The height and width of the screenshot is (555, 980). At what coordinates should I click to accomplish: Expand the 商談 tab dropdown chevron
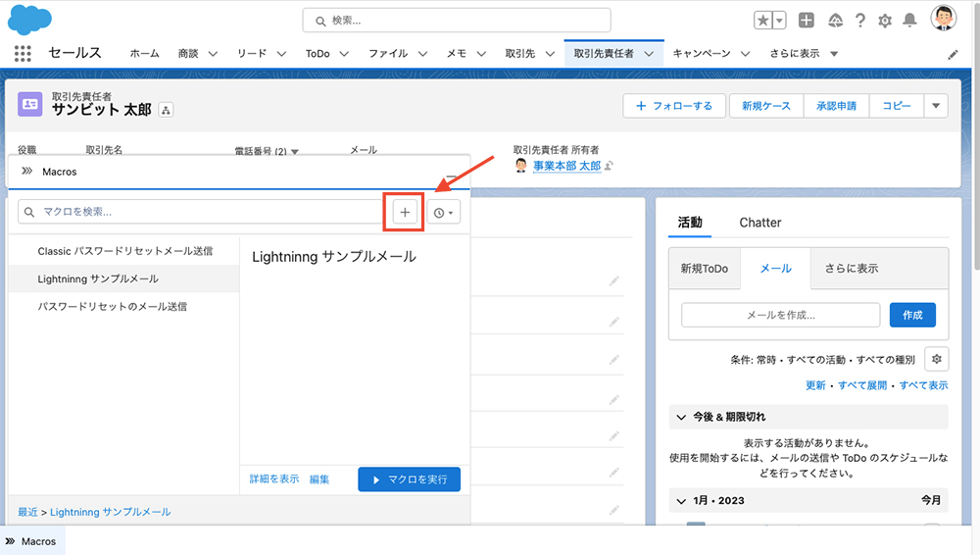[x=213, y=54]
